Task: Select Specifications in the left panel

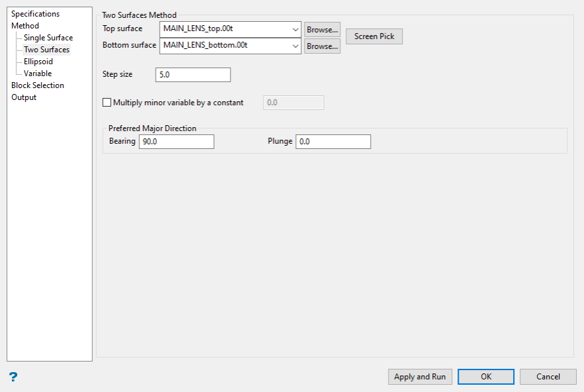Action: [x=35, y=14]
